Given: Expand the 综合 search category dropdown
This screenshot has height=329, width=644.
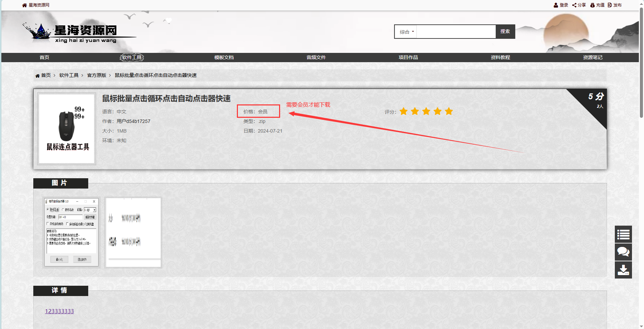Looking at the screenshot, I should [406, 32].
